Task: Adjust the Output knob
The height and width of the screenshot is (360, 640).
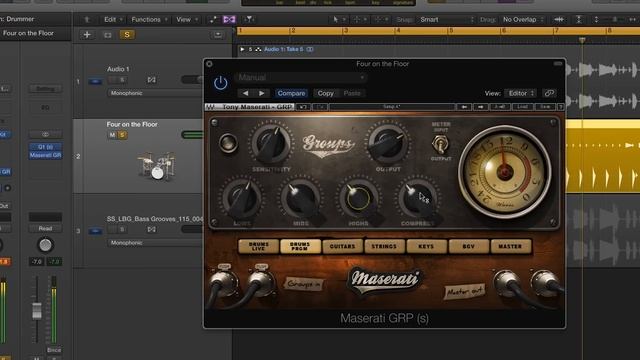Action: [x=387, y=144]
